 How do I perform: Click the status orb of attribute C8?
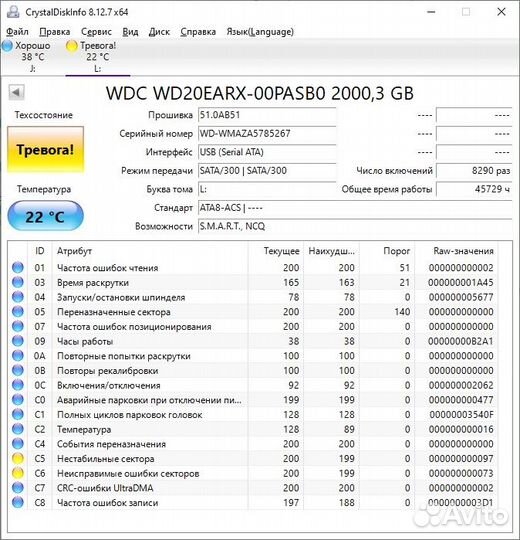click(x=18, y=502)
